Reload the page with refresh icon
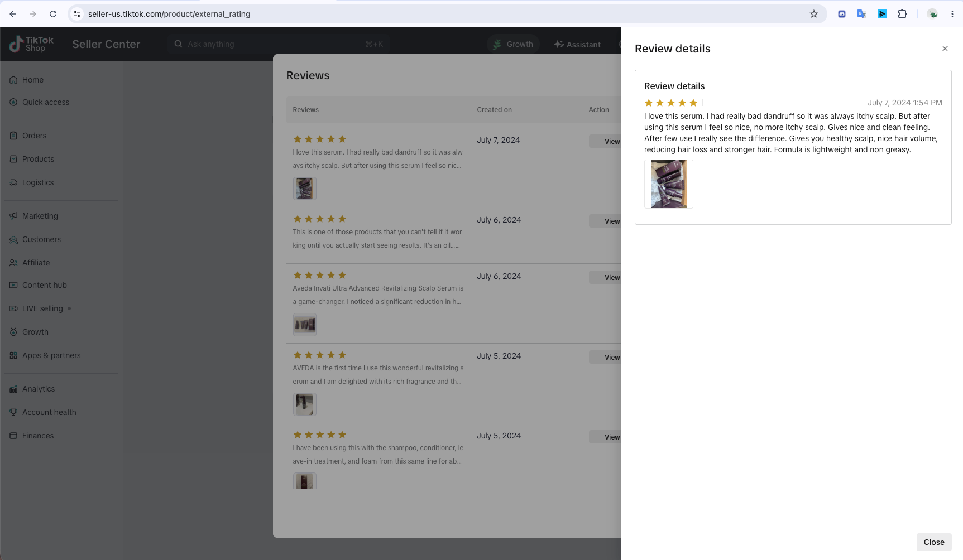963x560 pixels. tap(53, 14)
